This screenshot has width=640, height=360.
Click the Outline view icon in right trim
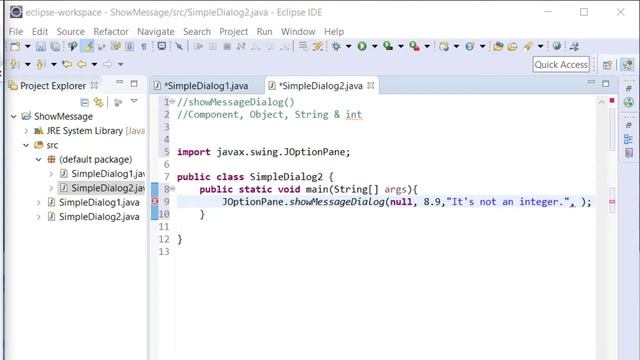click(x=629, y=139)
